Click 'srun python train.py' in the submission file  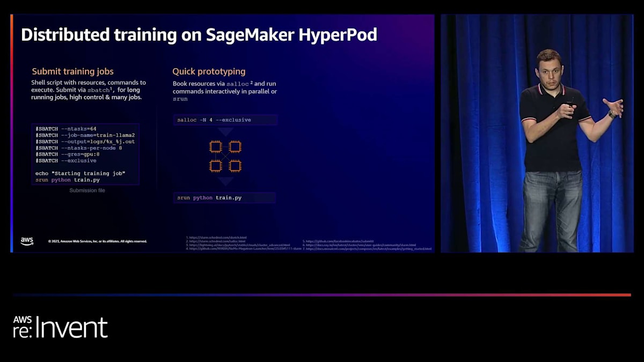click(x=68, y=180)
